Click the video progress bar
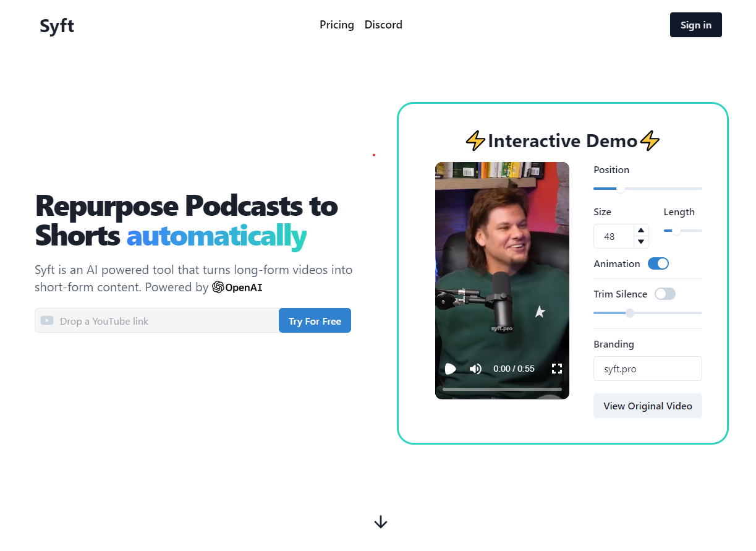The width and height of the screenshot is (756, 551). click(502, 389)
